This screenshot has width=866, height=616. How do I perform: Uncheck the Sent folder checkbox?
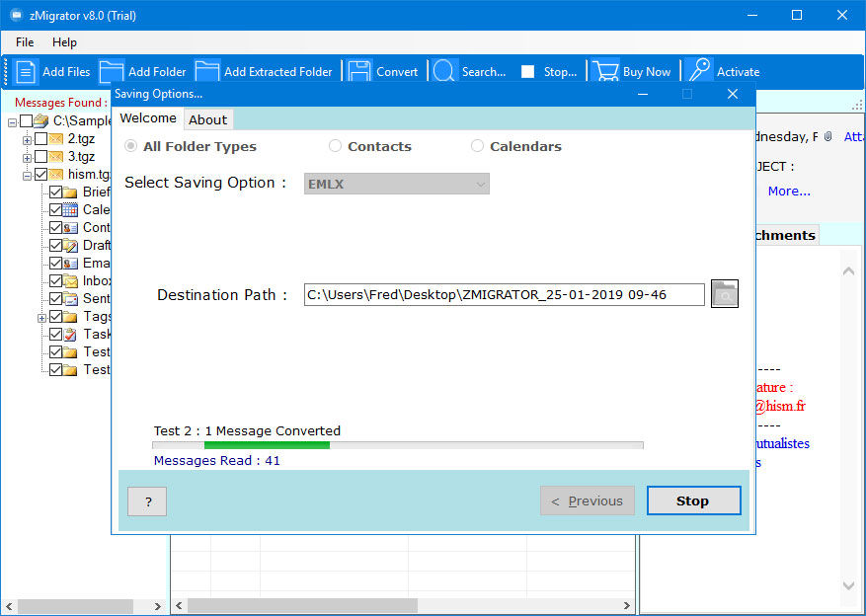(x=55, y=298)
